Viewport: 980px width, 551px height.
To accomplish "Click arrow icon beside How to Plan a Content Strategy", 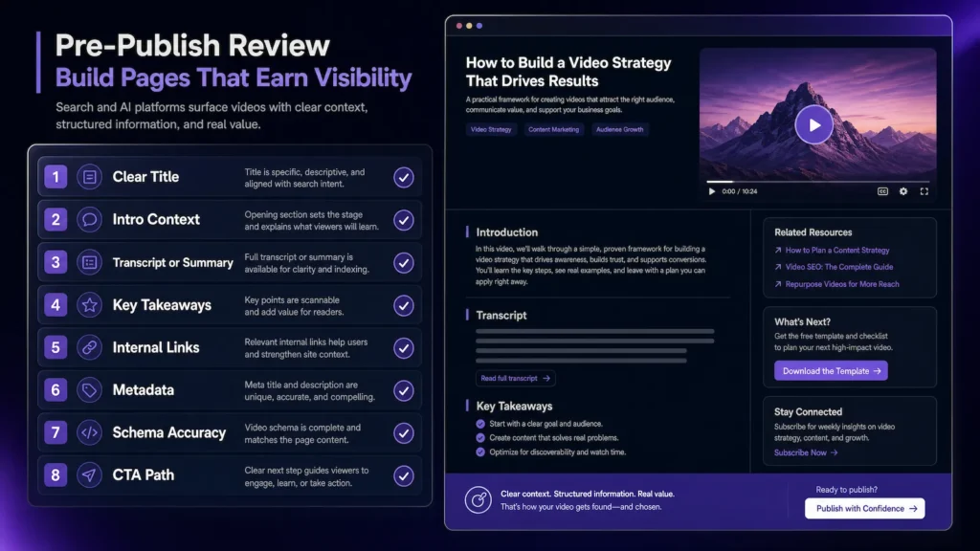I will click(x=778, y=251).
